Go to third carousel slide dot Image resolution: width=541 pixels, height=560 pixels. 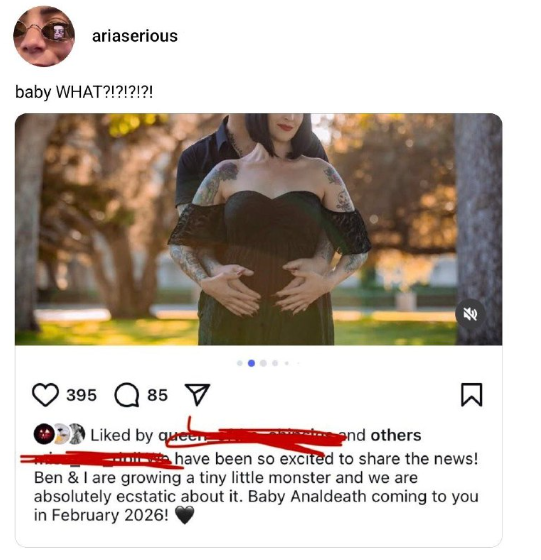pos(263,363)
